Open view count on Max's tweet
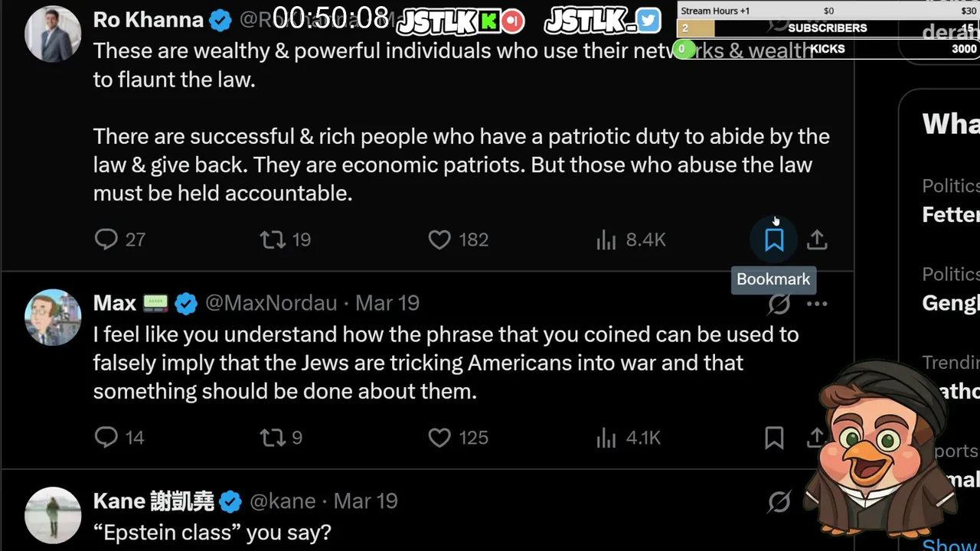The height and width of the screenshot is (551, 980). click(x=606, y=438)
